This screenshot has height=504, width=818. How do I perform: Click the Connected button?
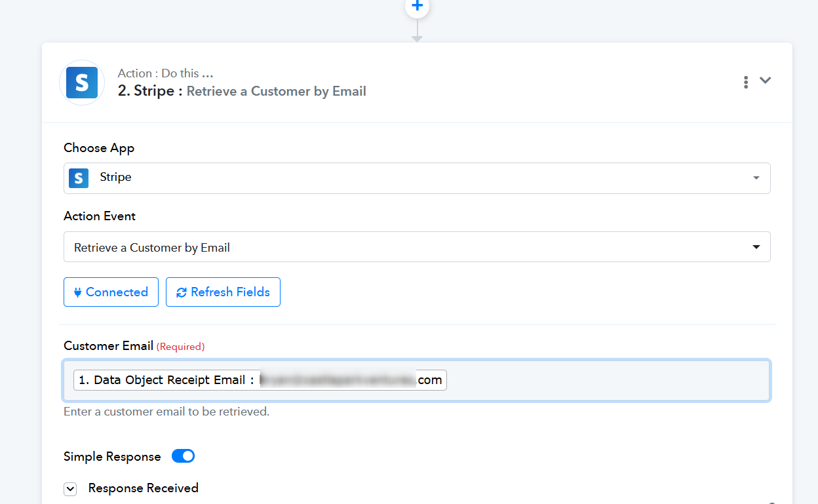click(111, 292)
